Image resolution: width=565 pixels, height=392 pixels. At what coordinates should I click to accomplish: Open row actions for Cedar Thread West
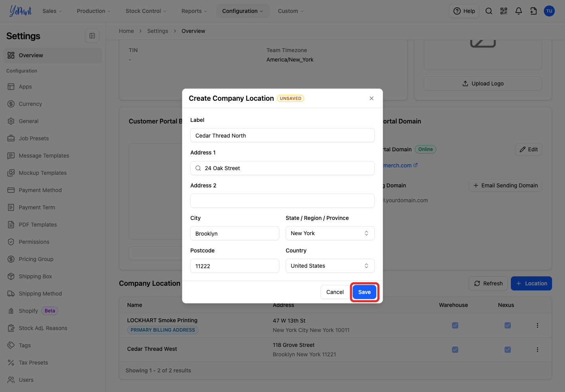pos(538,350)
